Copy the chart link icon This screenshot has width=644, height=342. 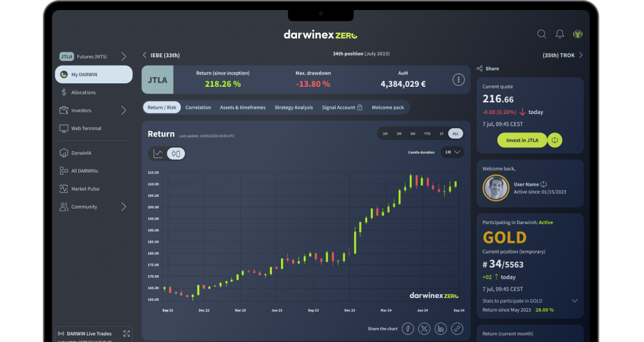click(457, 329)
